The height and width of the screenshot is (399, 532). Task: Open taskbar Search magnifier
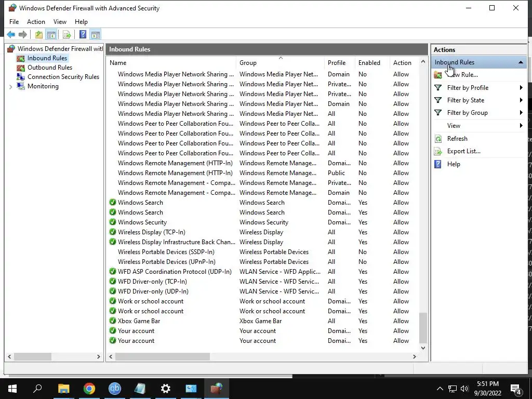click(x=37, y=389)
